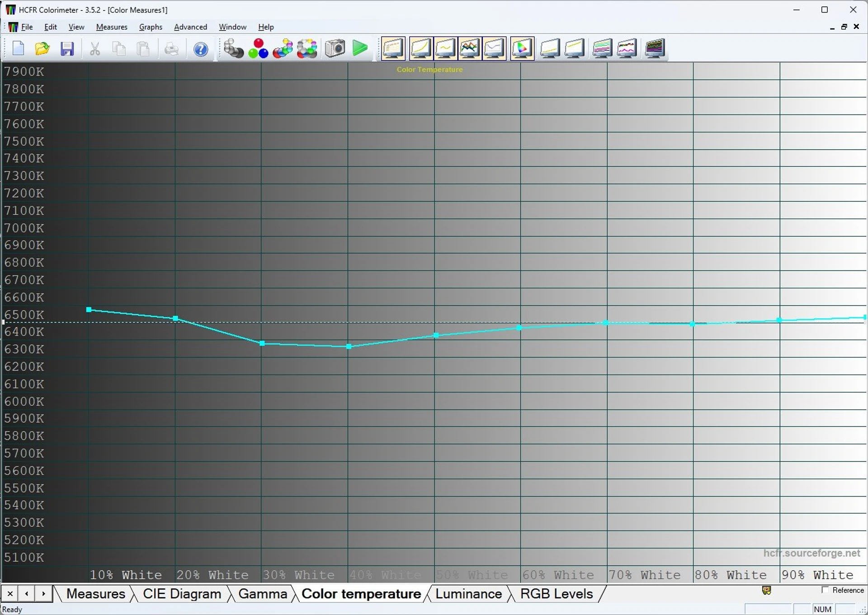Toggle the gamma graph monitor icon

click(445, 48)
